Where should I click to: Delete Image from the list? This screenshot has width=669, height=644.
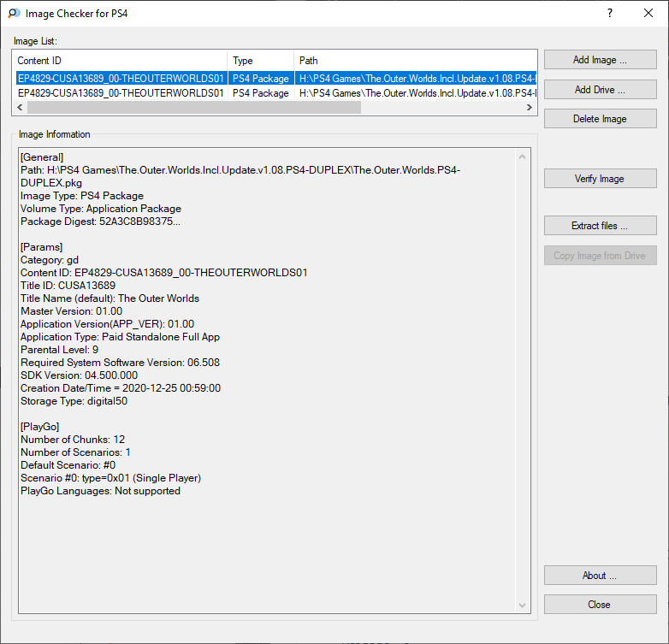pos(600,119)
